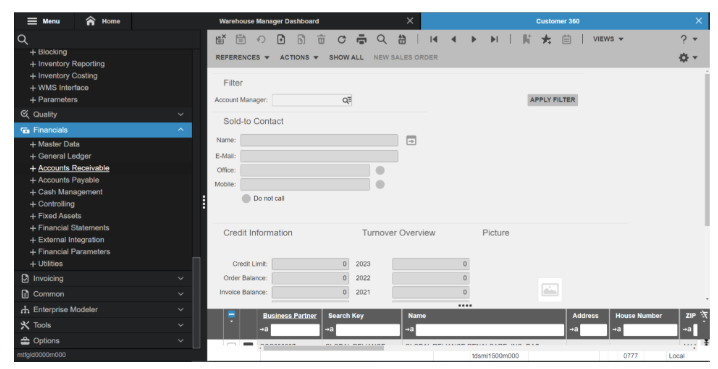Open the help question mark dropdown
The image size is (718, 369).
tap(689, 39)
